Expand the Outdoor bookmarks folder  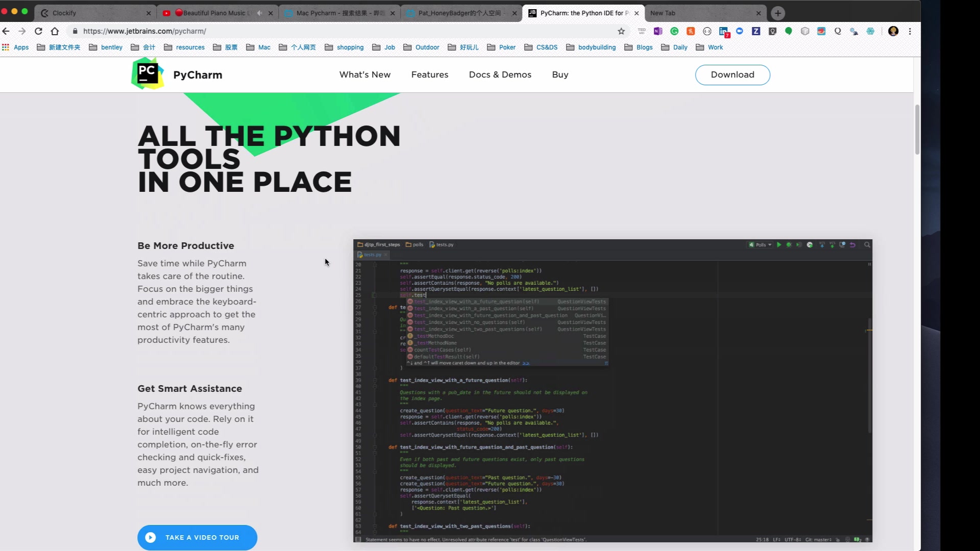[x=422, y=47]
